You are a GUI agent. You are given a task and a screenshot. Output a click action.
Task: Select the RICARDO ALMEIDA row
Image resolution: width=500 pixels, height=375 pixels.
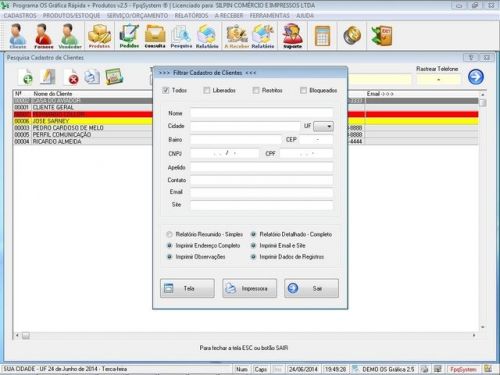click(83, 142)
